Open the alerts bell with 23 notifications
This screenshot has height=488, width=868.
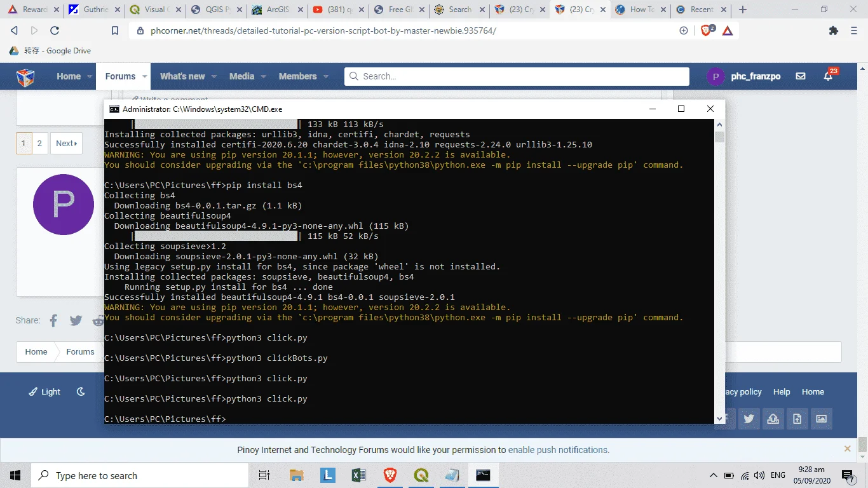pos(828,76)
